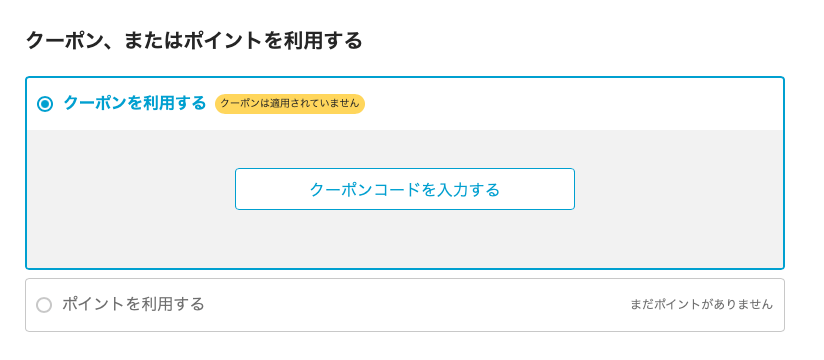Click the まだポイントがありません notice text
The height and width of the screenshot is (360, 824).
point(702,304)
